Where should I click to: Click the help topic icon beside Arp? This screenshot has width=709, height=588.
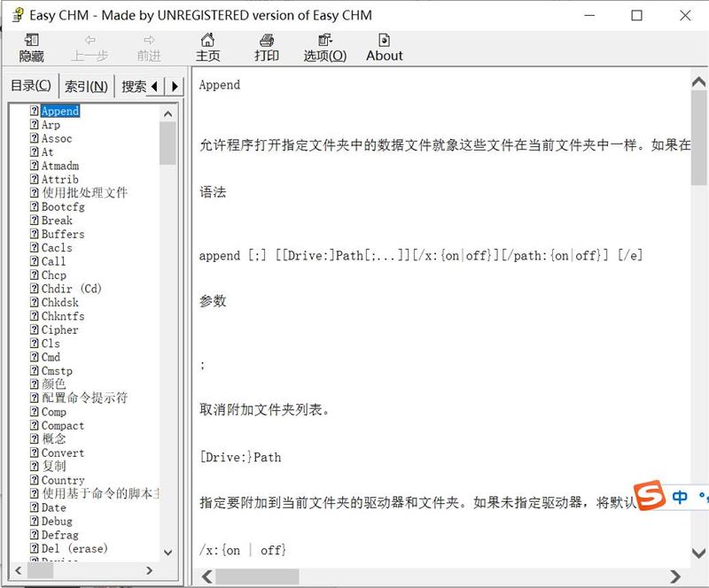click(35, 124)
